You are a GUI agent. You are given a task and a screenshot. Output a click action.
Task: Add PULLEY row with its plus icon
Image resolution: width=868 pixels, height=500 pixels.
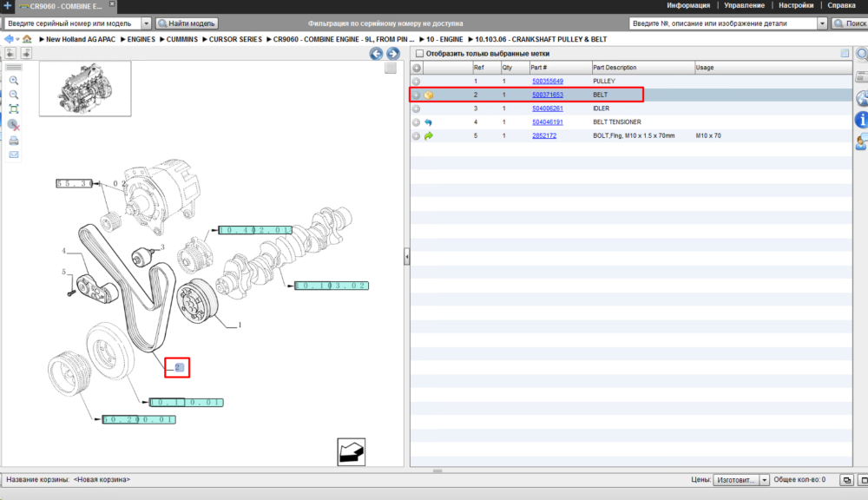[x=417, y=82]
